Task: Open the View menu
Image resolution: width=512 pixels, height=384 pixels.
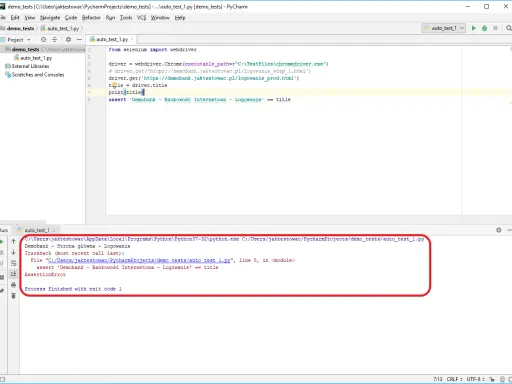Action: tap(30, 18)
